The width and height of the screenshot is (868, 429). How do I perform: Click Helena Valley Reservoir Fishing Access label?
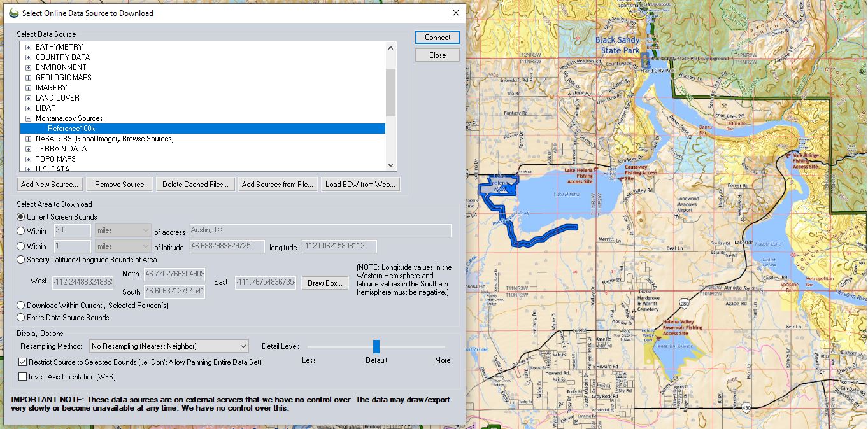681,328
